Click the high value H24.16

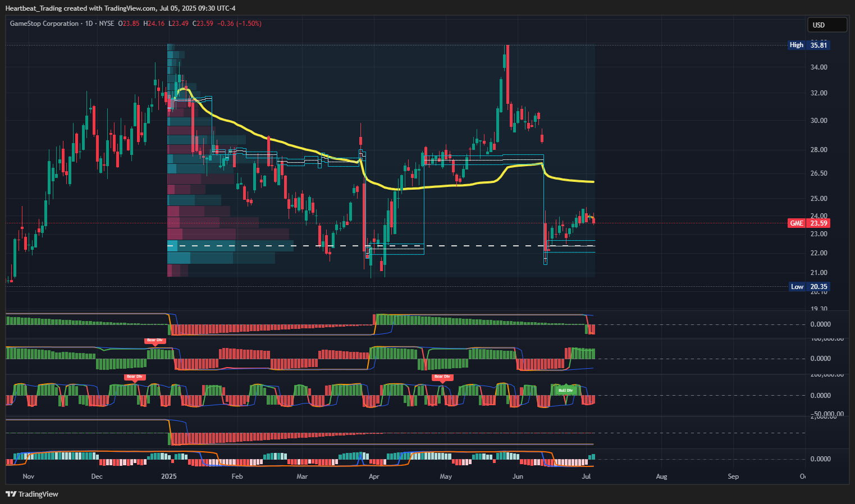[x=154, y=24]
